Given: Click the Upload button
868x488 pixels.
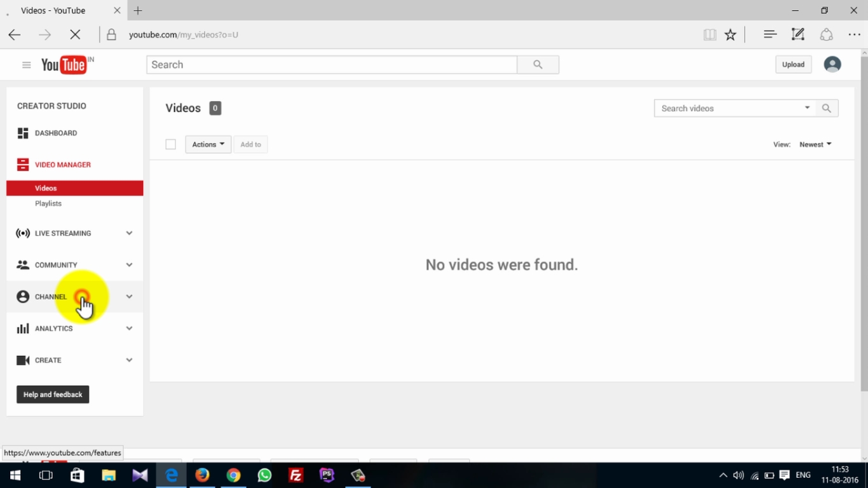Looking at the screenshot, I should pos(793,64).
